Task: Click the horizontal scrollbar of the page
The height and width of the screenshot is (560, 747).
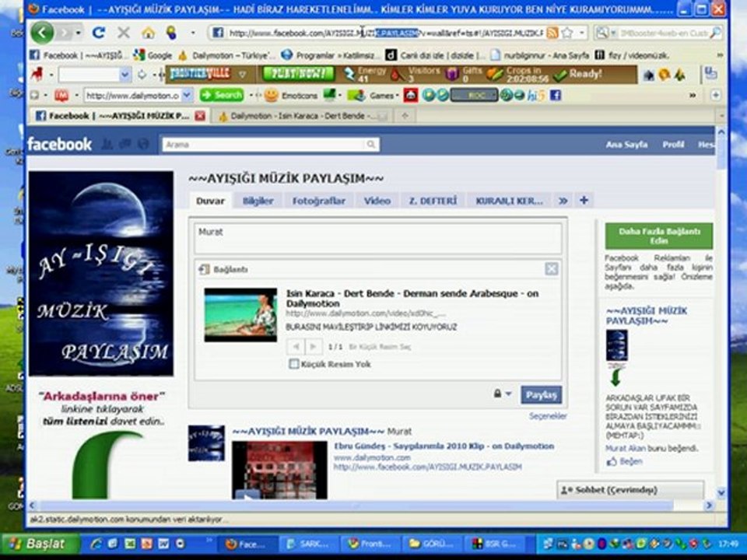Action: 357,506
